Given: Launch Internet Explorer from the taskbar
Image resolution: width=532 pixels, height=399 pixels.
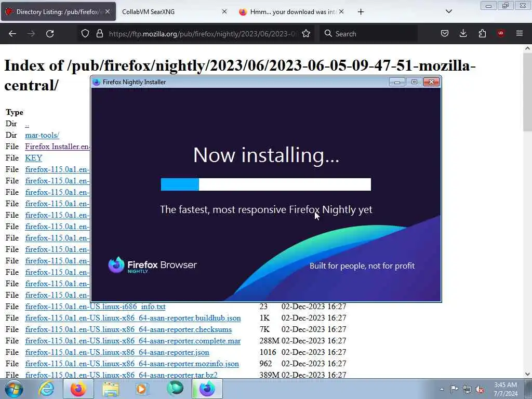Looking at the screenshot, I should pyautogui.click(x=46, y=389).
